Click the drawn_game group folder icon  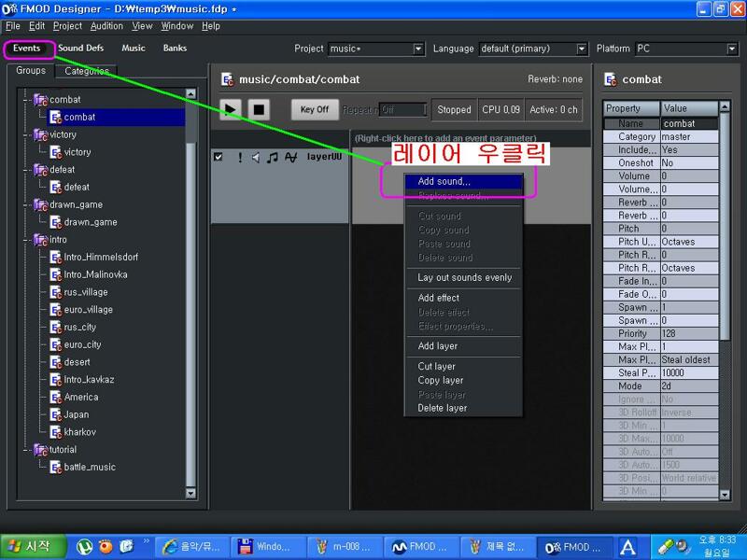pos(40,205)
